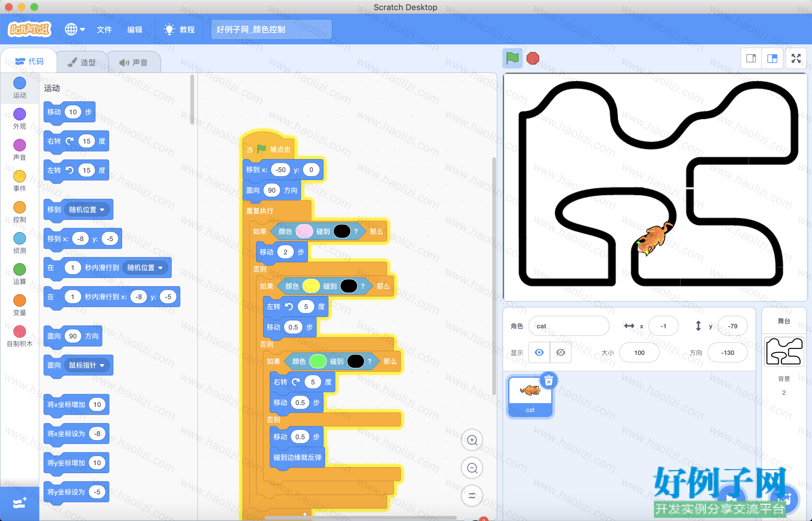Zoom out the code workspace
Viewport: 812px width, 521px height.
(472, 468)
